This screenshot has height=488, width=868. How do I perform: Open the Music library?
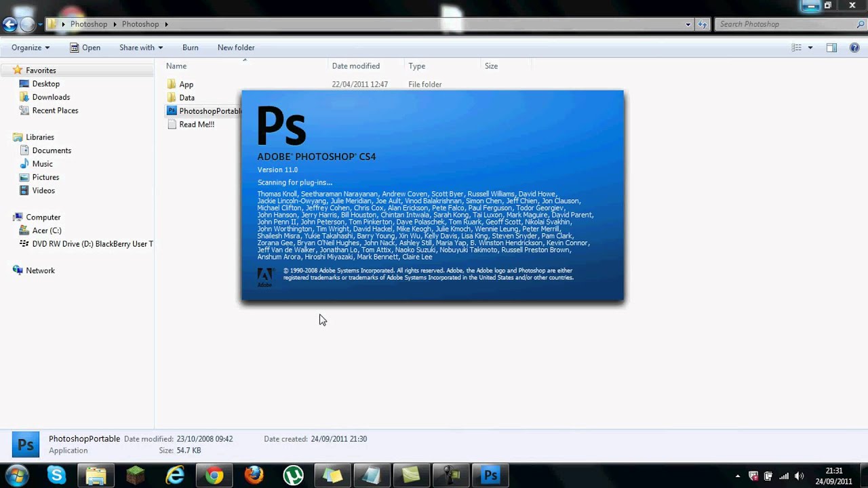point(42,164)
